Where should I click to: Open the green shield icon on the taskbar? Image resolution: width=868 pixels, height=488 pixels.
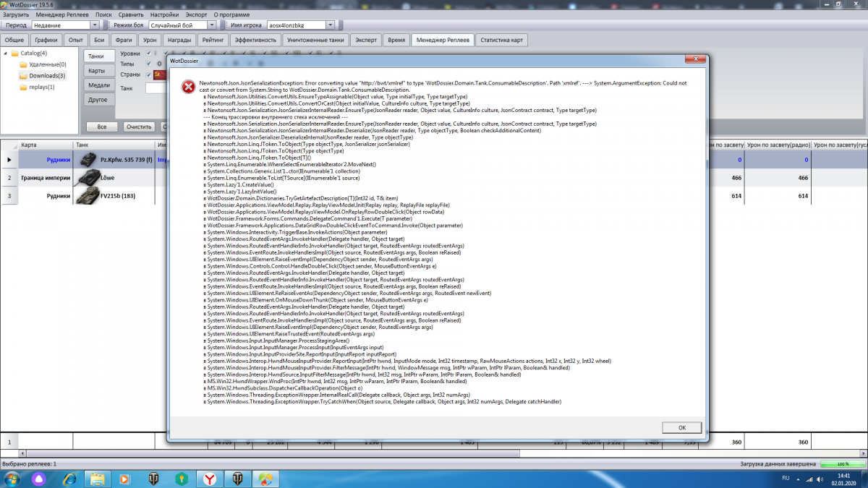coord(181,479)
